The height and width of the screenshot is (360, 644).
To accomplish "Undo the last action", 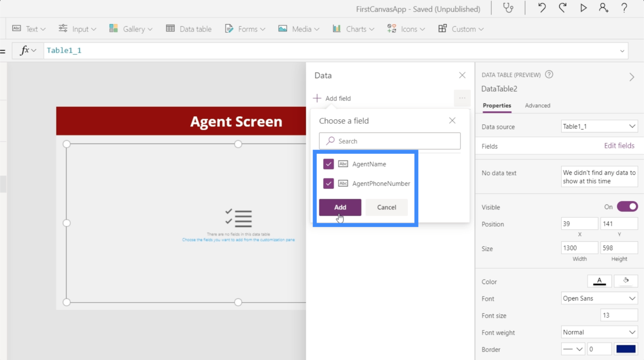I will point(542,8).
